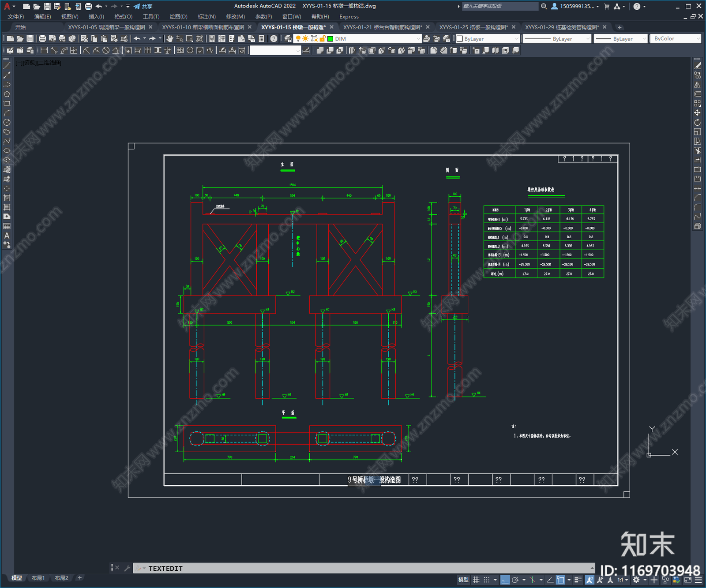Click the Undo arrow in standard toolbar
The image size is (706, 588).
pyautogui.click(x=137, y=39)
